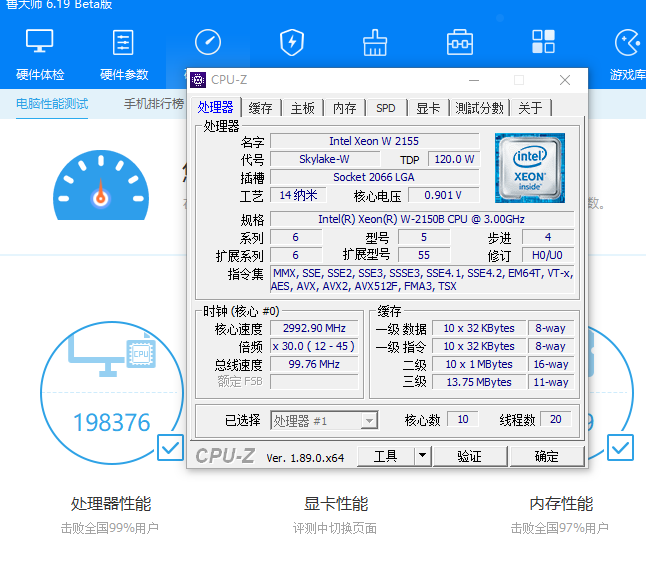Open the lightning shield protection icon
Image resolution: width=646 pixels, height=573 pixels.
pyautogui.click(x=292, y=42)
